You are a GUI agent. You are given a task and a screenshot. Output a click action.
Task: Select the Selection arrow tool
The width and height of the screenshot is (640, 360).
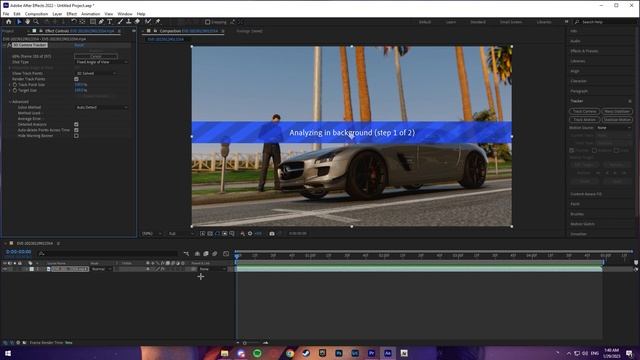tap(19, 22)
